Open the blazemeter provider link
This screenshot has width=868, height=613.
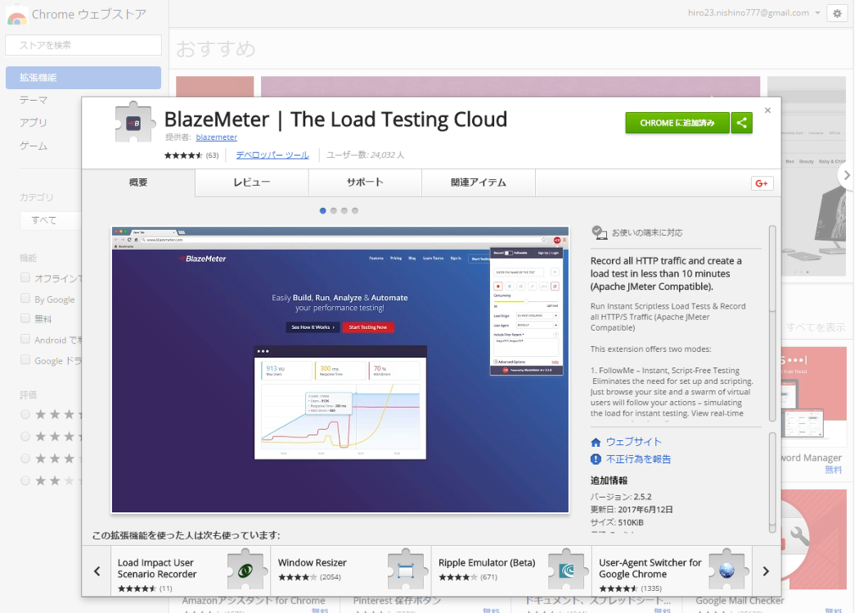coord(216,137)
